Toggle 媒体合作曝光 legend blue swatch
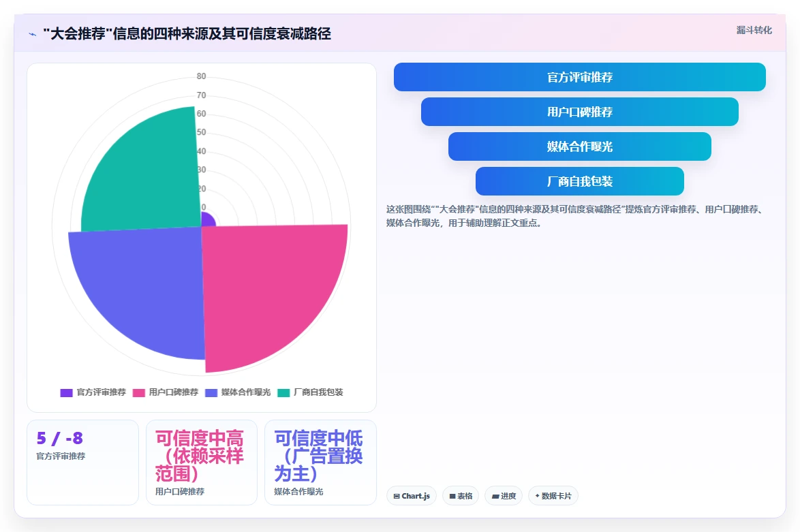 pos(211,393)
